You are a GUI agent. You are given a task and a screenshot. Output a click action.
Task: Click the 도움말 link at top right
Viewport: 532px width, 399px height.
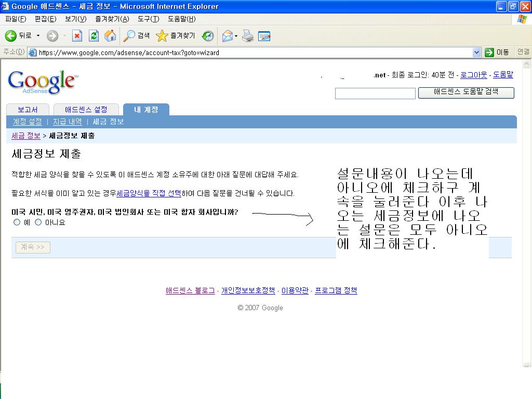tap(503, 75)
